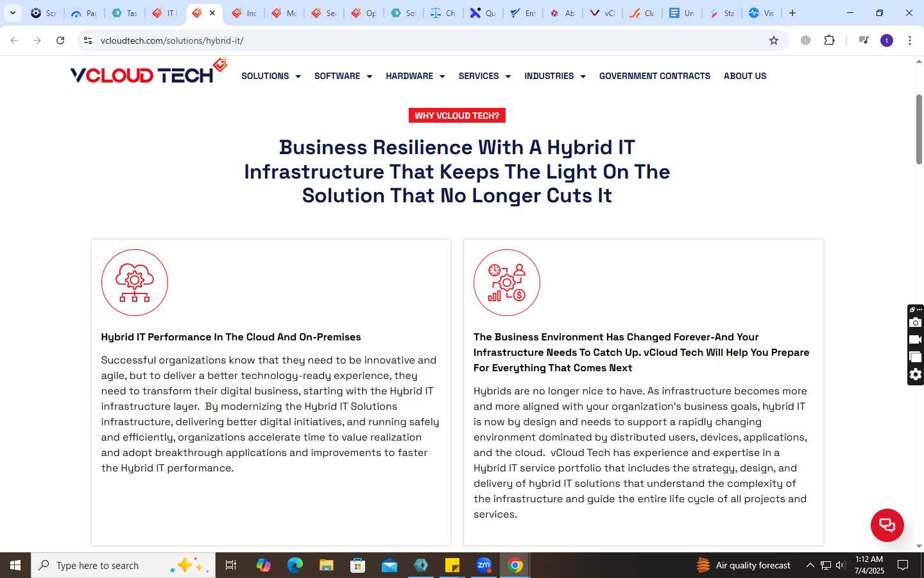Reload the page
This screenshot has width=924, height=578.
click(60, 40)
